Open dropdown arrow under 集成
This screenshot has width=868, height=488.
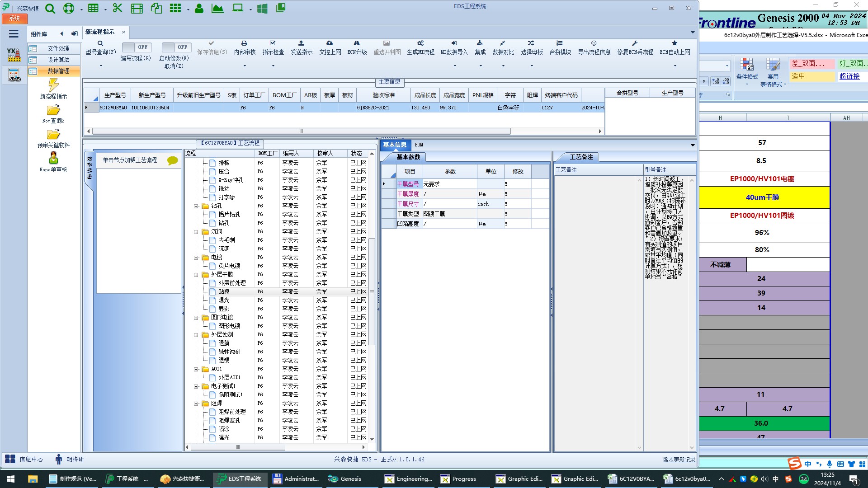481,66
